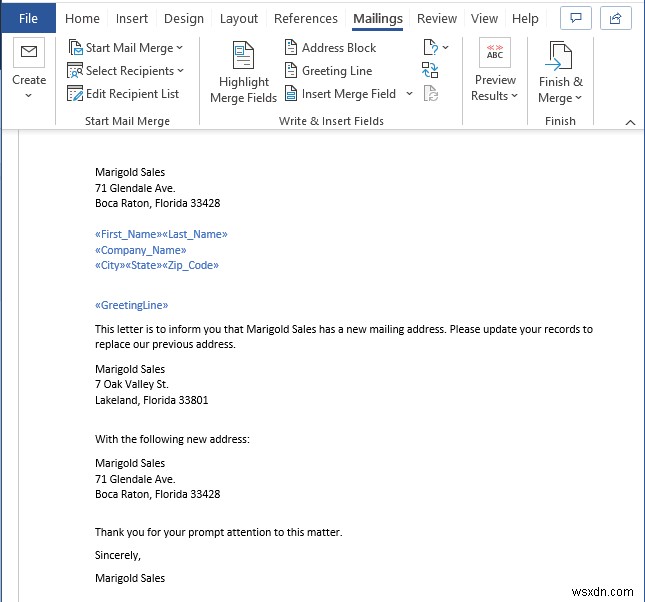Image resolution: width=645 pixels, height=602 pixels.
Task: Insert a Greeting Line
Action: [x=337, y=71]
